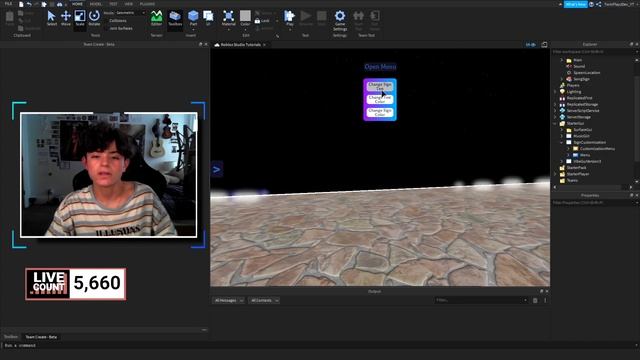Select SpawnLocation in Explorer
The width and height of the screenshot is (640, 360).
pos(587,73)
